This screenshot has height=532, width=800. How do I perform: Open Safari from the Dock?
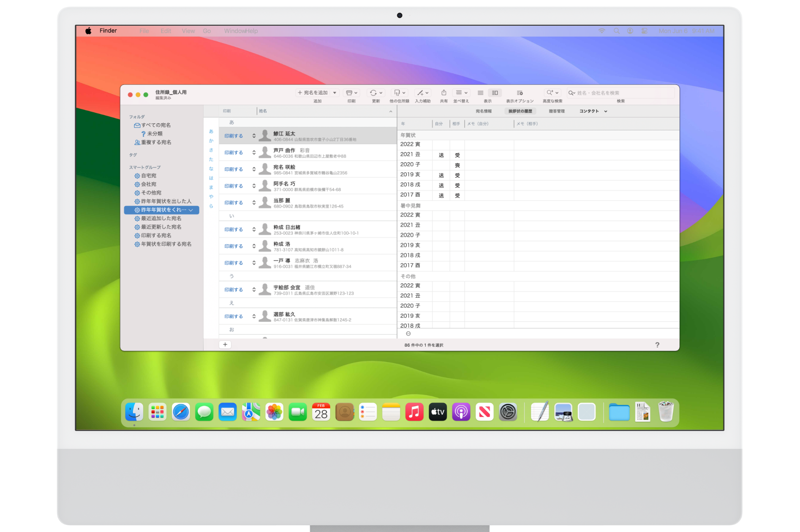tap(181, 412)
